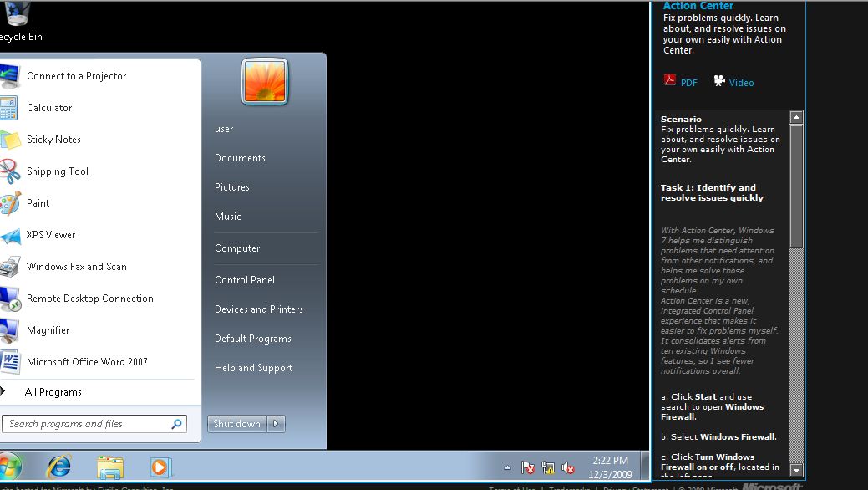This screenshot has height=490, width=868.
Task: Click the Scenario heading text
Action: point(681,120)
